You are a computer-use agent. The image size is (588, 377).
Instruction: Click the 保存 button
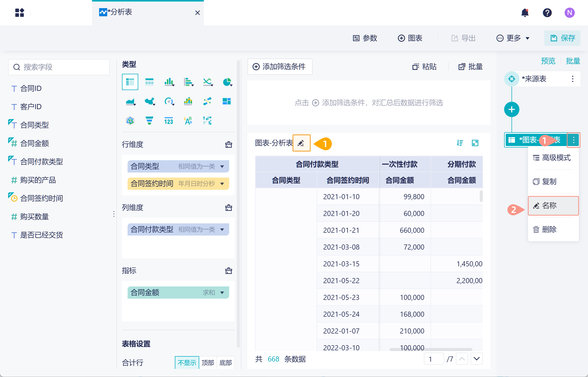tap(562, 38)
